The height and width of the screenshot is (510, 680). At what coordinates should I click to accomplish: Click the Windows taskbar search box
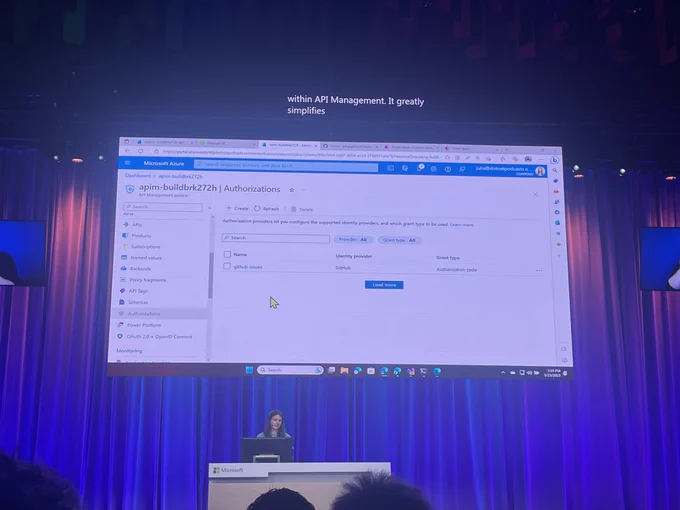tap(290, 370)
